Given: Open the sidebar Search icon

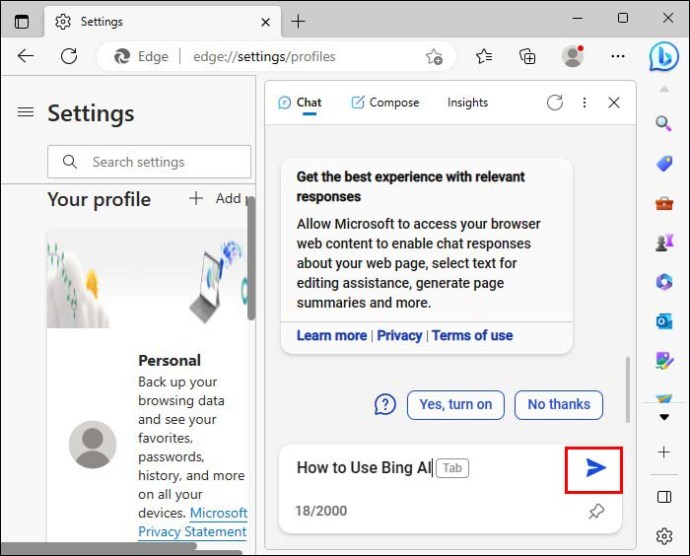Looking at the screenshot, I should click(x=664, y=124).
